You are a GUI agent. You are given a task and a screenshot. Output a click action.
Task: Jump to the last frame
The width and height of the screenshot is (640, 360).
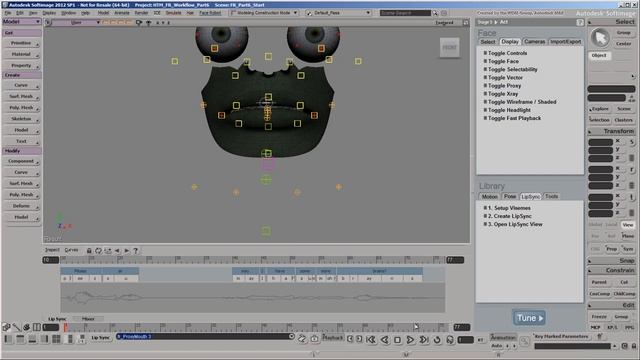[424, 339]
